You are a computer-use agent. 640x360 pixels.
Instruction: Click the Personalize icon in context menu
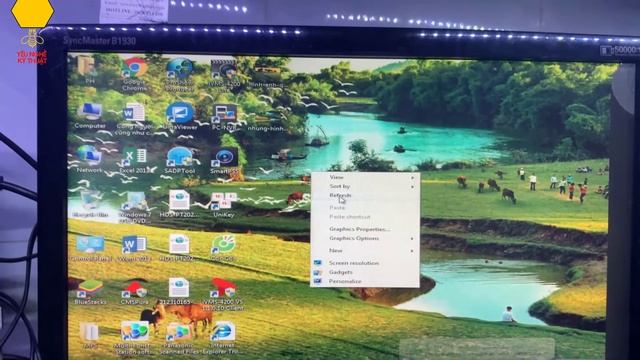pos(318,281)
